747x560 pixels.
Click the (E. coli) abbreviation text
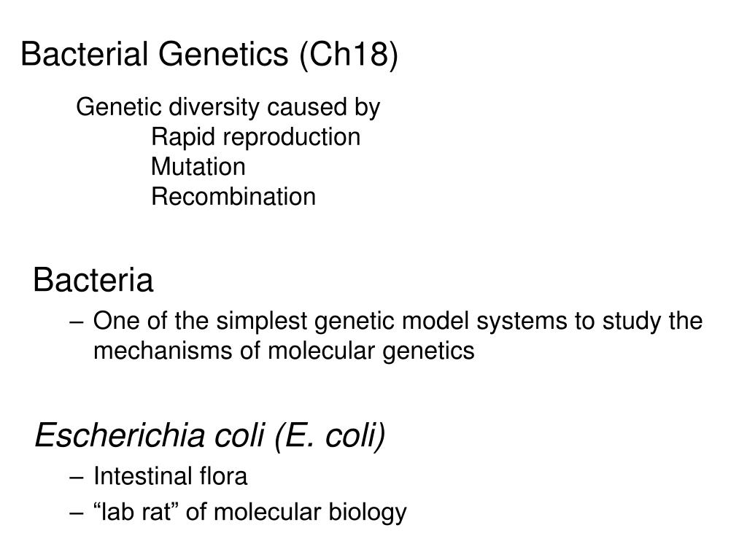[330, 436]
